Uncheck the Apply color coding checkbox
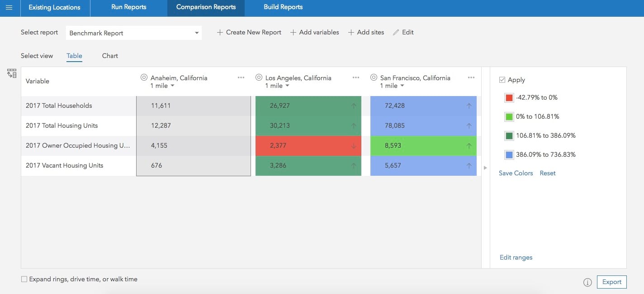The width and height of the screenshot is (644, 294). coord(502,80)
